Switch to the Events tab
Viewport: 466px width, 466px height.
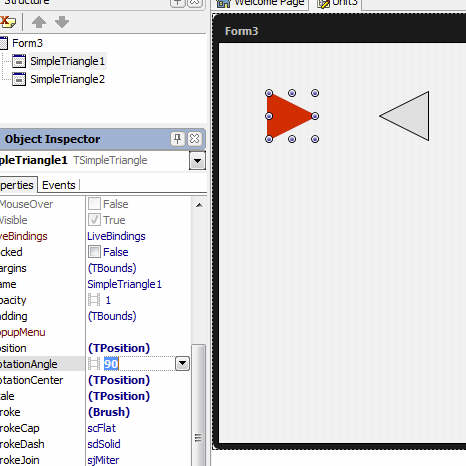59,185
